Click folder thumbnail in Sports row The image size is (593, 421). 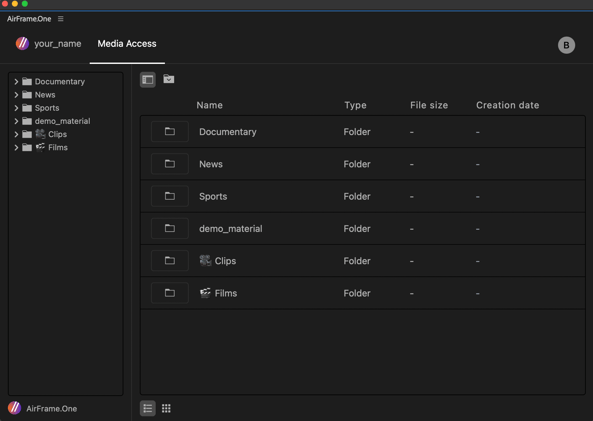170,196
